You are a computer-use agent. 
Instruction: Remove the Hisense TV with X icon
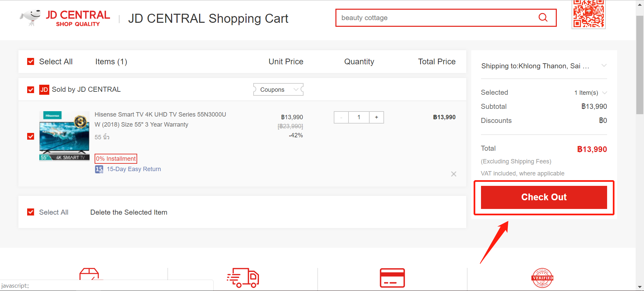pyautogui.click(x=453, y=174)
